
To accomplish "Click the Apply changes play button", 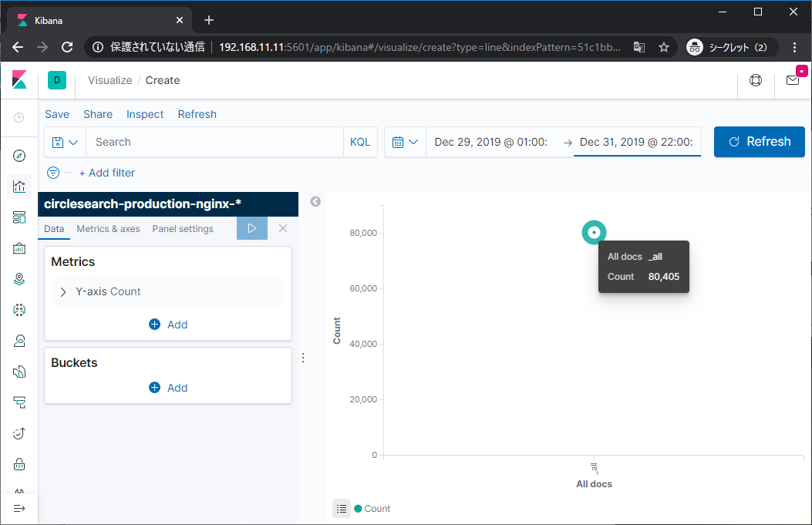I will [x=251, y=228].
